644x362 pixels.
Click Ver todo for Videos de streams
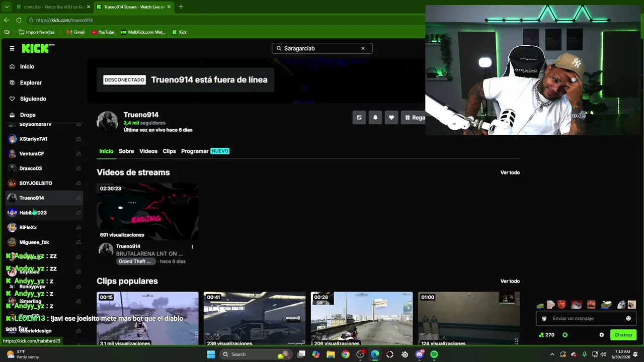tap(510, 172)
